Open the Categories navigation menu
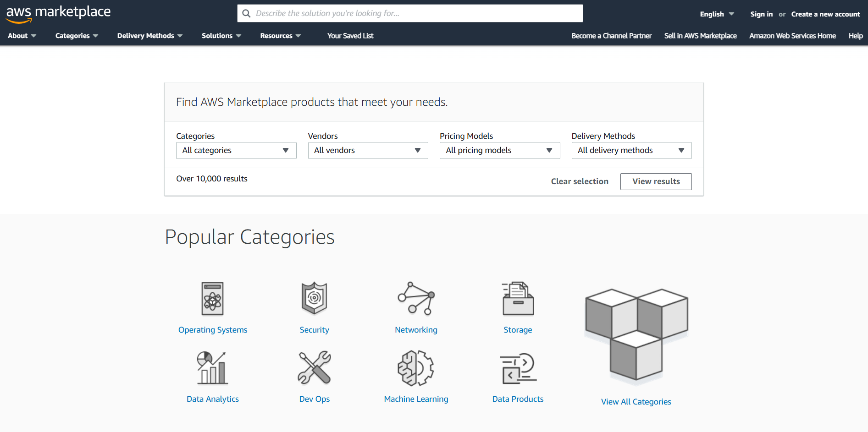This screenshot has width=868, height=432. 77,36
